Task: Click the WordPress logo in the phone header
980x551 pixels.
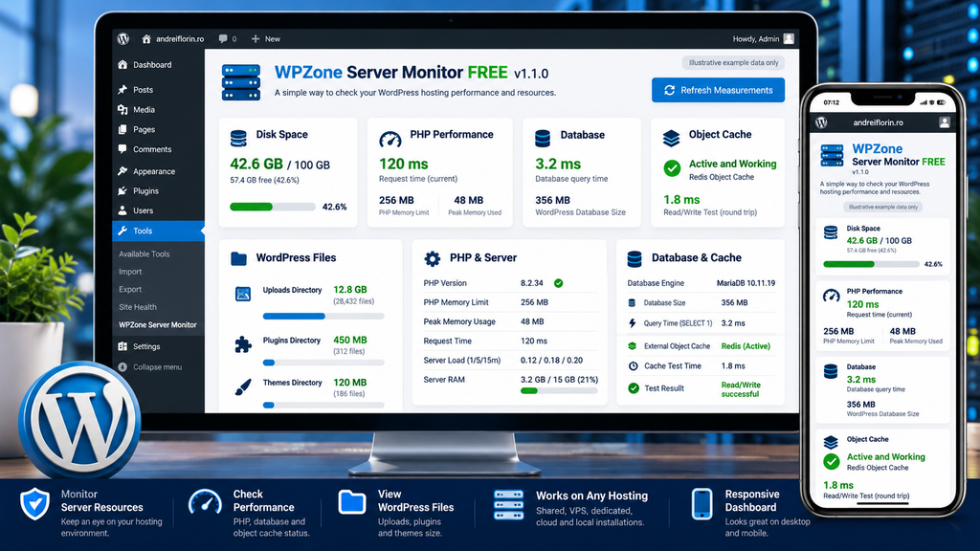Action: click(x=821, y=122)
